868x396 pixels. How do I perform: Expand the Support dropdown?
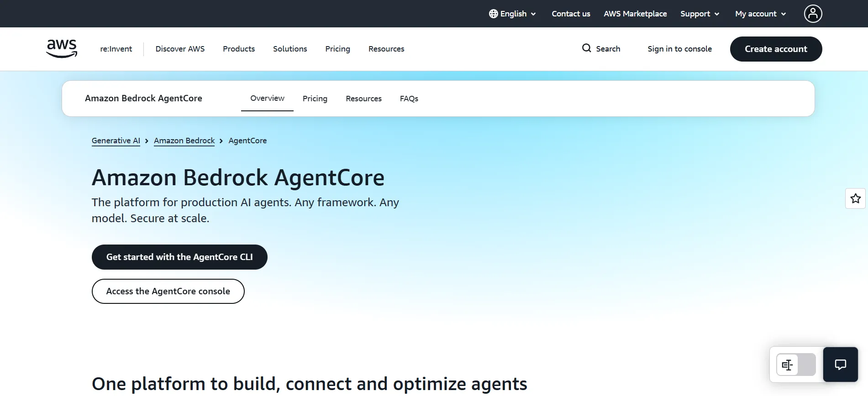700,14
